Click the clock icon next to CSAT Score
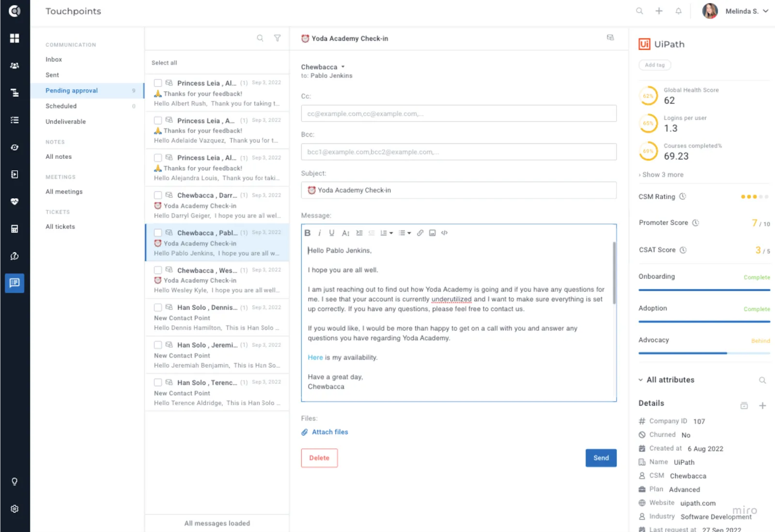This screenshot has height=532, width=775. [x=683, y=250]
